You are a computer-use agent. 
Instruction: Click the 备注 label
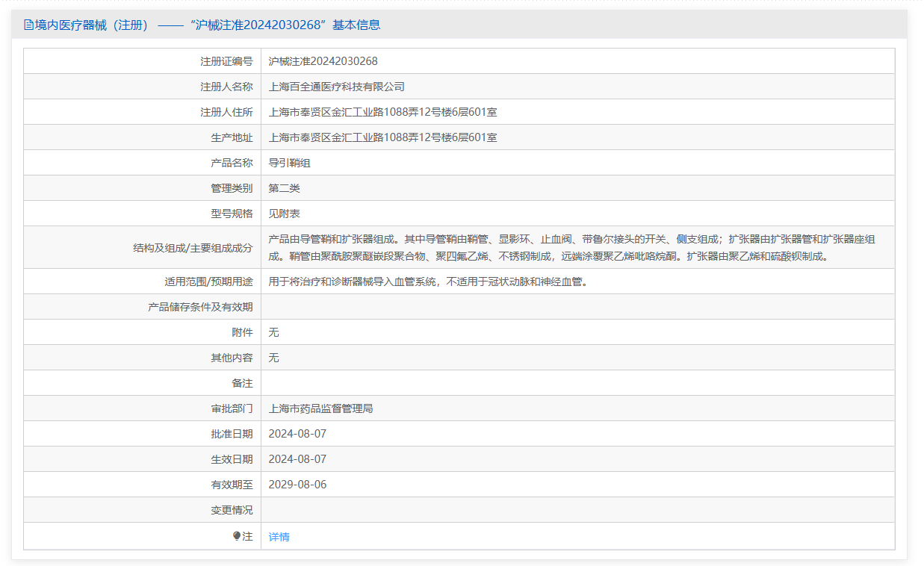tap(242, 383)
